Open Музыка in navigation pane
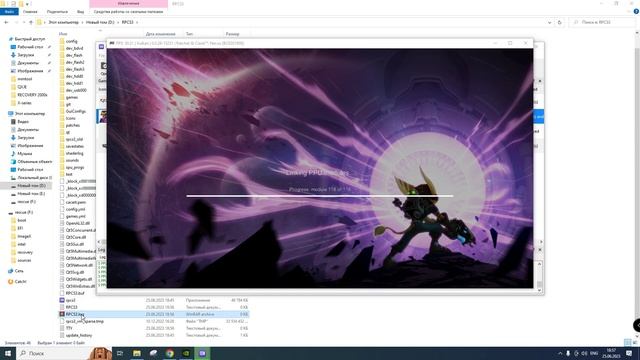The width and height of the screenshot is (640, 360). [x=24, y=153]
